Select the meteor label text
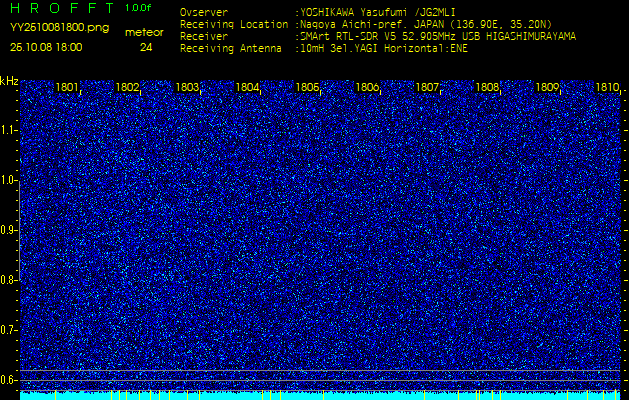Image resolution: width=629 pixels, height=400 pixels. (x=144, y=33)
